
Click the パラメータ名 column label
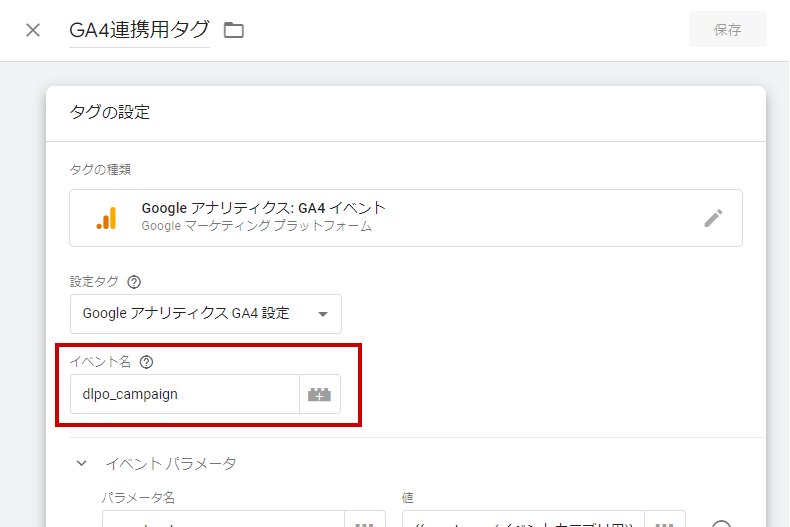(x=138, y=498)
